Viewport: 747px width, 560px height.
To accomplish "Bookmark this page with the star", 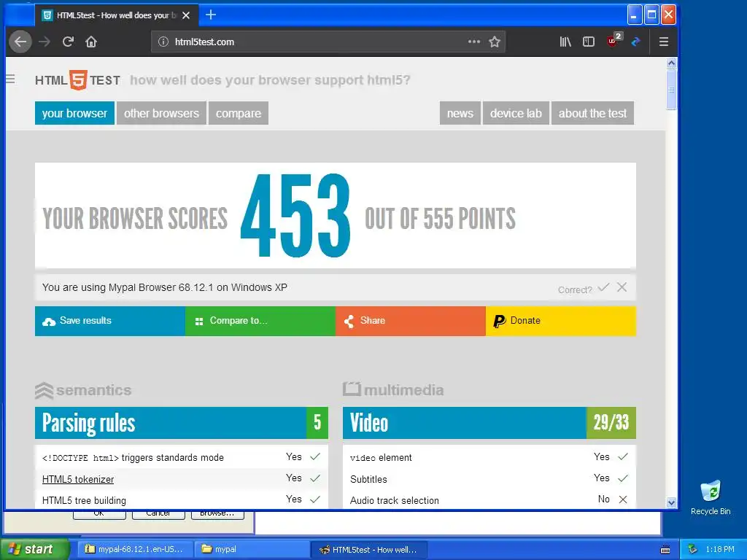I will (495, 42).
